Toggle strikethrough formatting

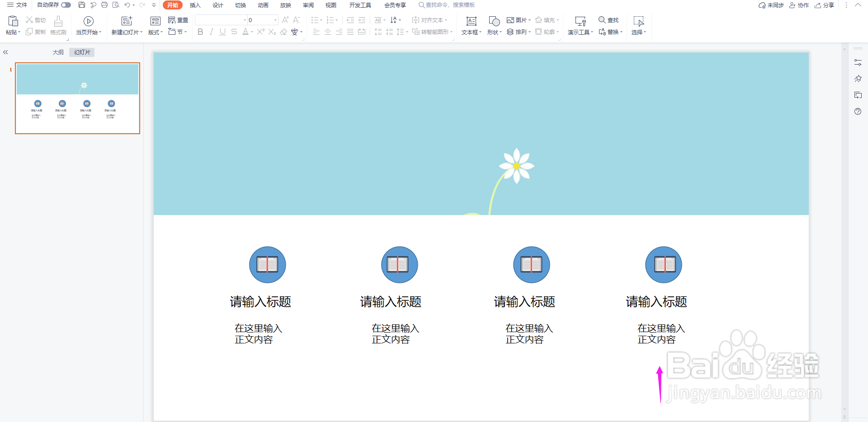tap(234, 32)
